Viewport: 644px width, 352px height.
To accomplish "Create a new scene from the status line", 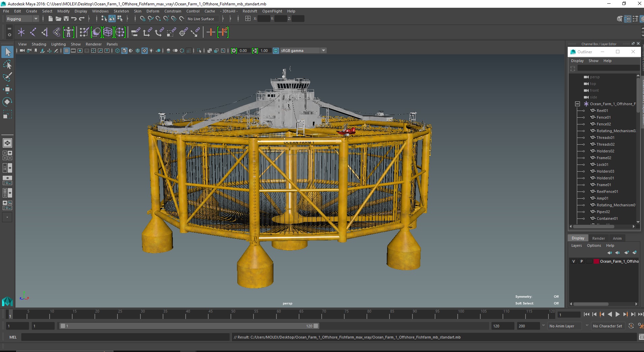I will (x=50, y=19).
